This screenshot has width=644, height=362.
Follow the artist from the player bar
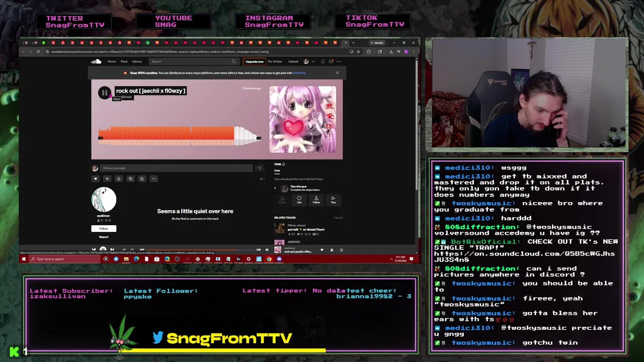(x=332, y=250)
